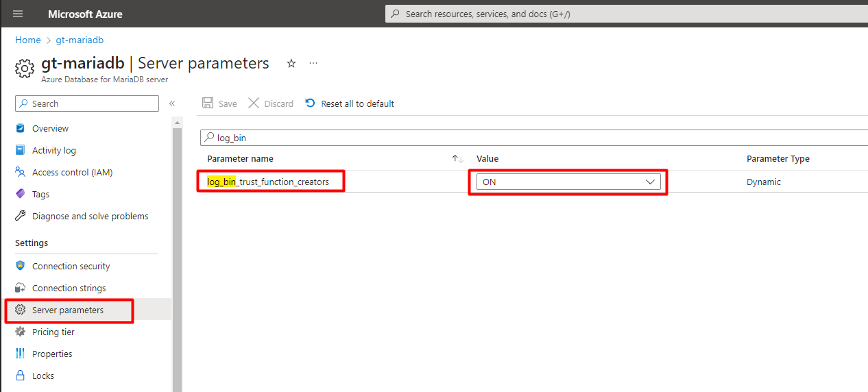Screen dimensions: 868x392
Task: Click the Save toolbar button
Action: point(219,103)
